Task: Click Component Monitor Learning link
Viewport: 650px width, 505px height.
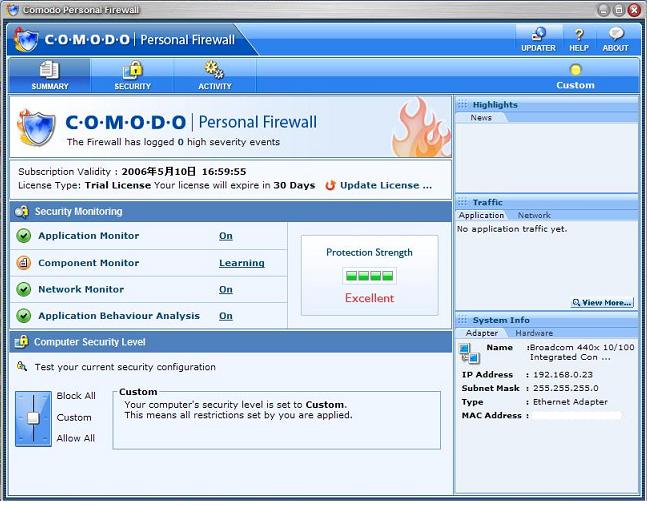Action: [243, 264]
